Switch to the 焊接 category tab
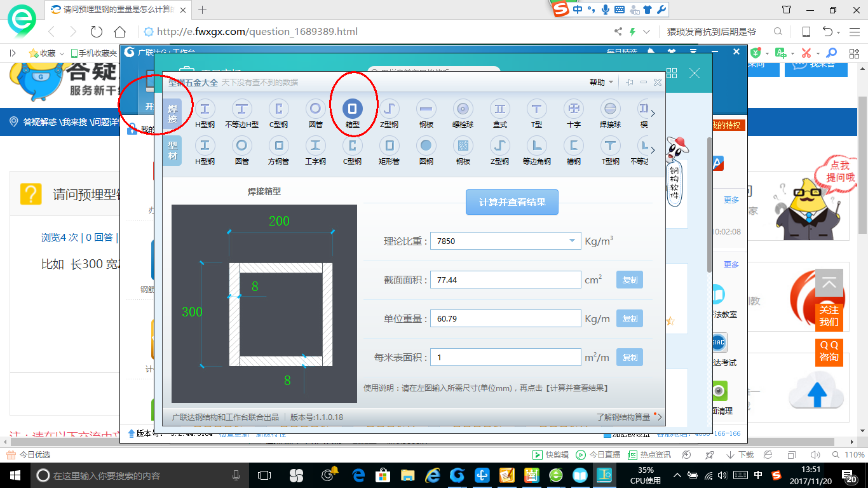 [x=172, y=113]
